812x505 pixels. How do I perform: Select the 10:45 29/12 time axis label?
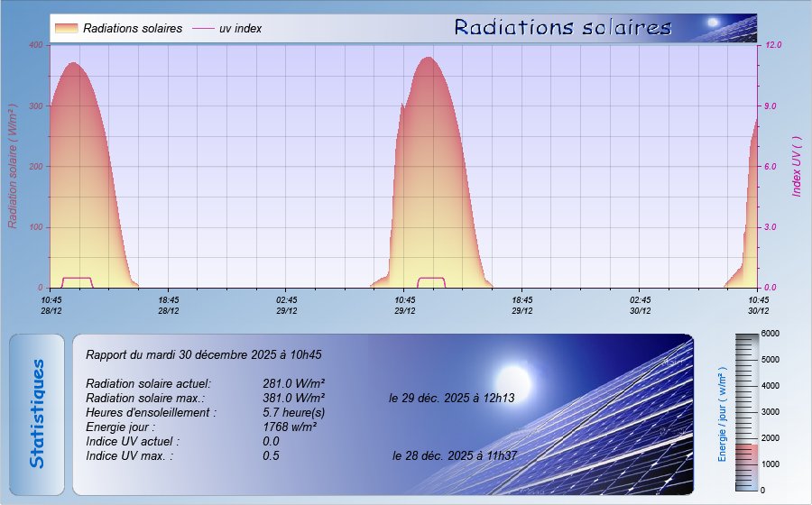pos(405,305)
